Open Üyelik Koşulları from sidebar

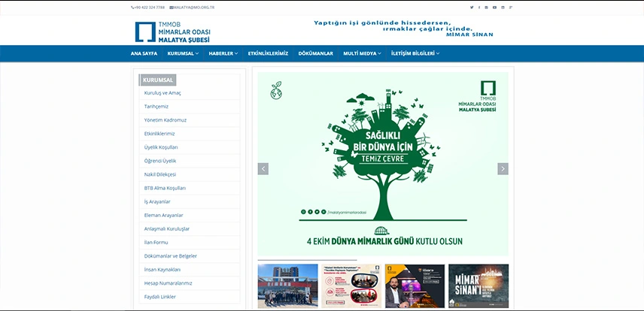click(161, 147)
